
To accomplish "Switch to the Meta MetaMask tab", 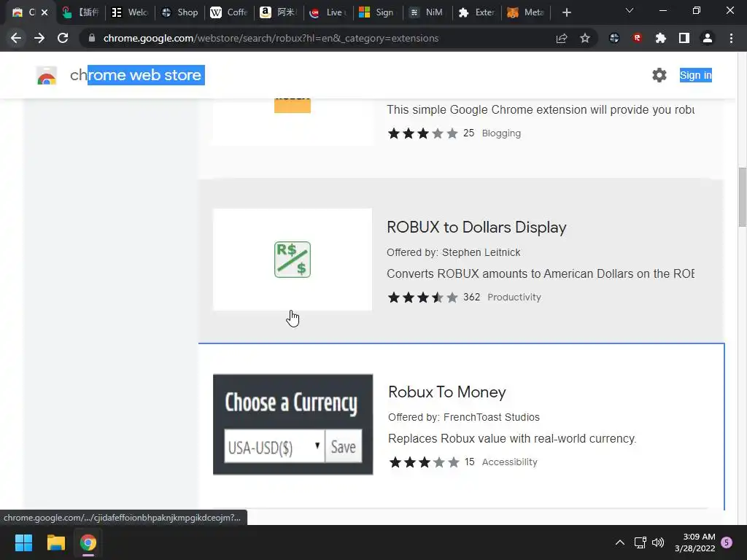I will click(526, 12).
